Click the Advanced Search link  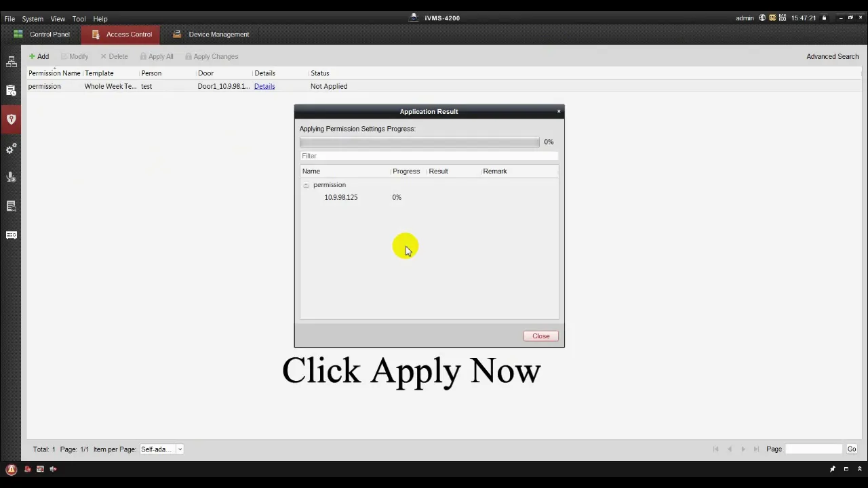click(x=833, y=57)
